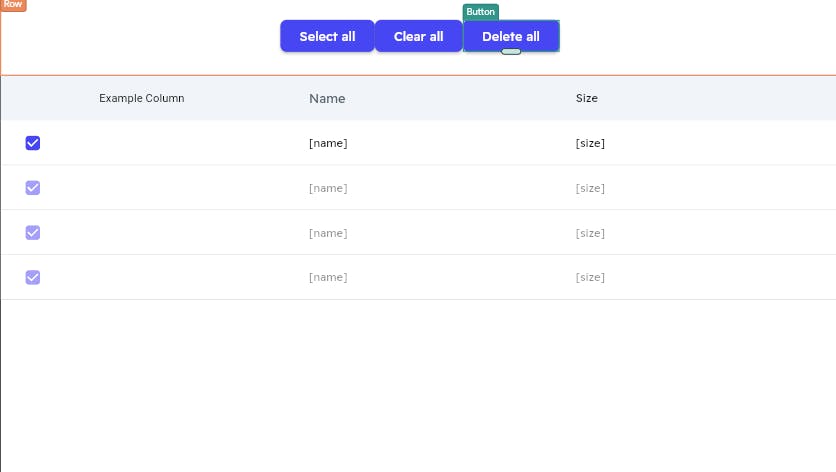
Task: Grab the resize handle below Delete all
Action: 511,52
